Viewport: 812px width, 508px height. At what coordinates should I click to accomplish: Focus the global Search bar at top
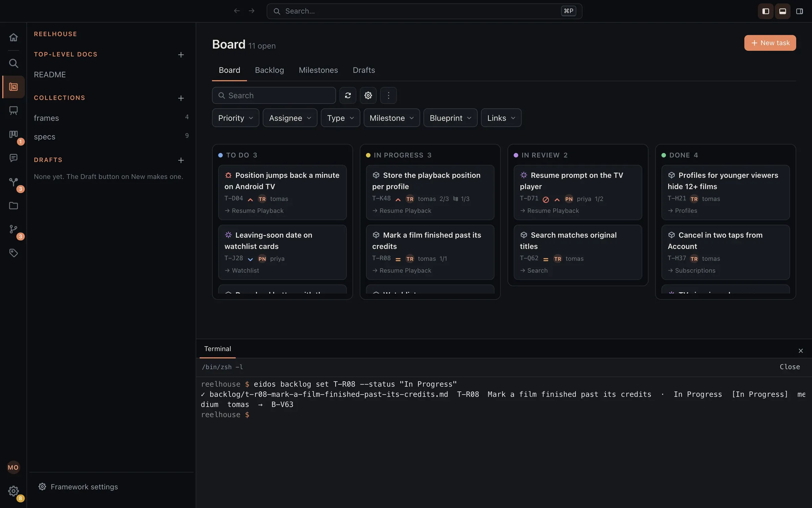[x=424, y=11]
